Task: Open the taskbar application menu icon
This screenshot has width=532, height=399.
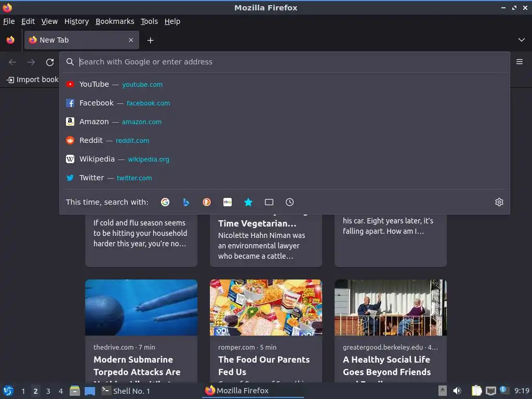Action: [x=8, y=391]
